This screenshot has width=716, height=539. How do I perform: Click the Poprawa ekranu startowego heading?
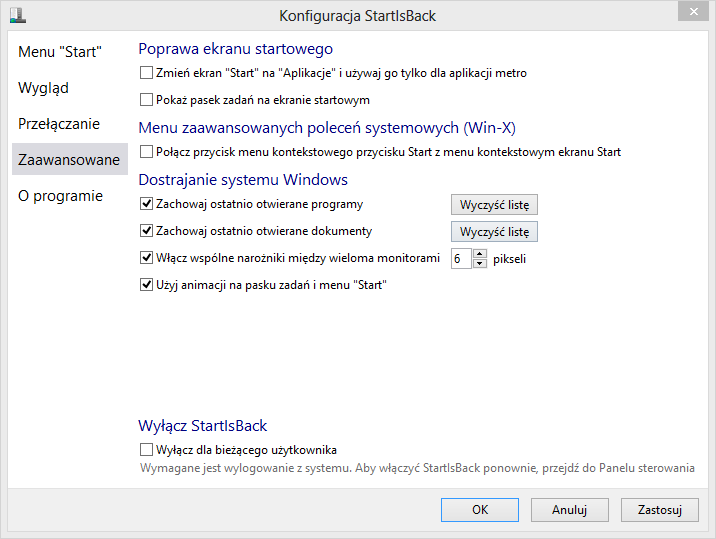coord(236,49)
